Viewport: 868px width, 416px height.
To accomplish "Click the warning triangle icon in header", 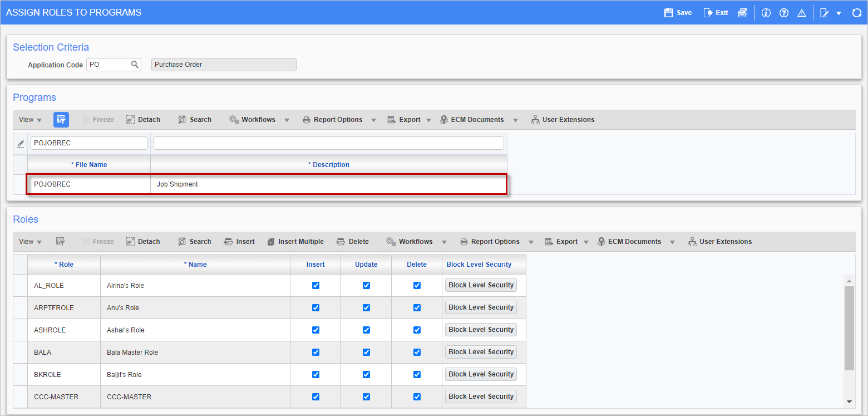I will (802, 12).
